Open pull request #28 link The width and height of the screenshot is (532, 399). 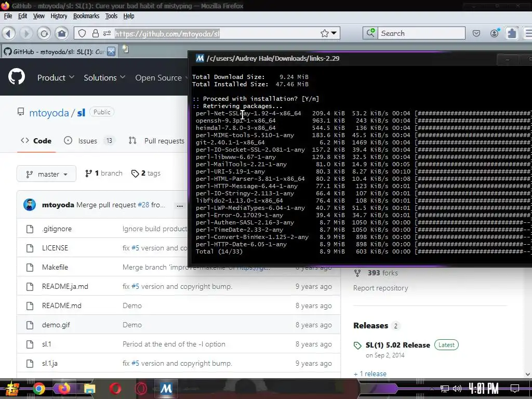(x=143, y=205)
